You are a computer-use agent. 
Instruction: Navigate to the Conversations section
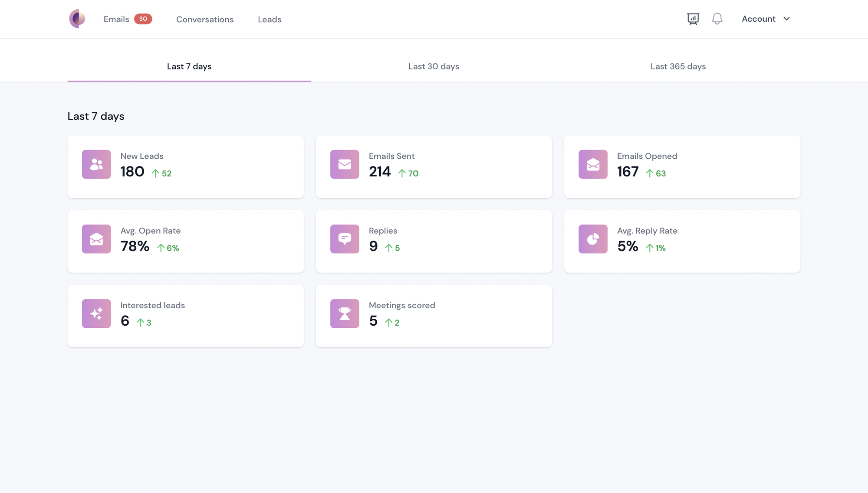204,19
